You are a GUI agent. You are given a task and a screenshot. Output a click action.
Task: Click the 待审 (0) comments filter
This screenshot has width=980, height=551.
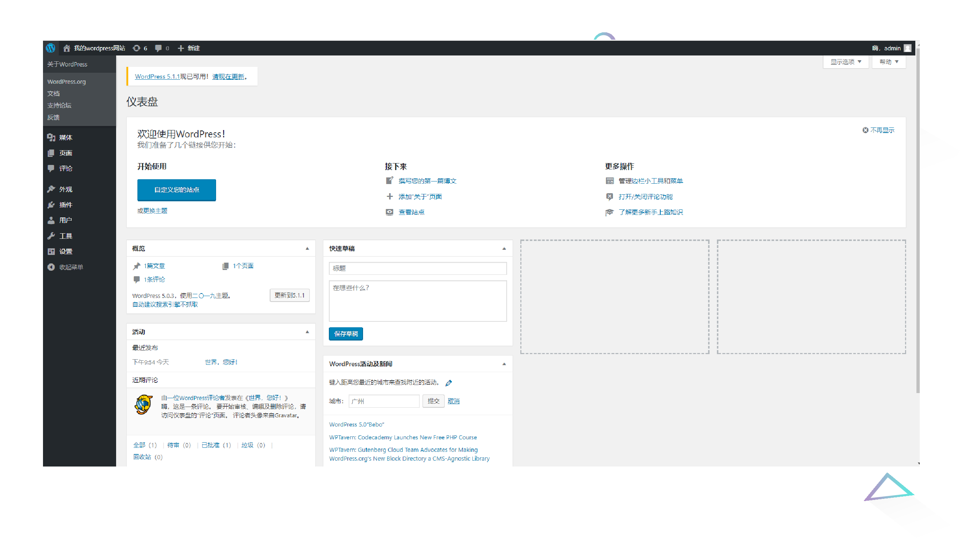[x=179, y=445]
